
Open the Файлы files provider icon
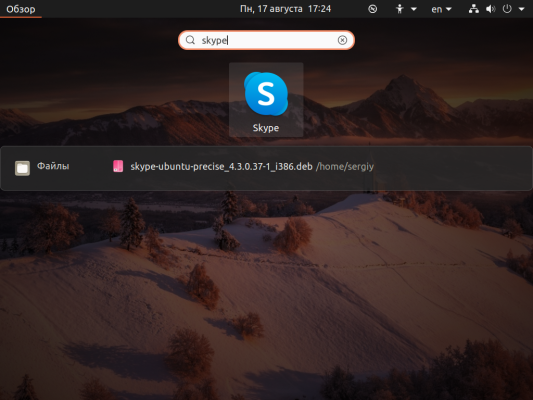[22, 168]
